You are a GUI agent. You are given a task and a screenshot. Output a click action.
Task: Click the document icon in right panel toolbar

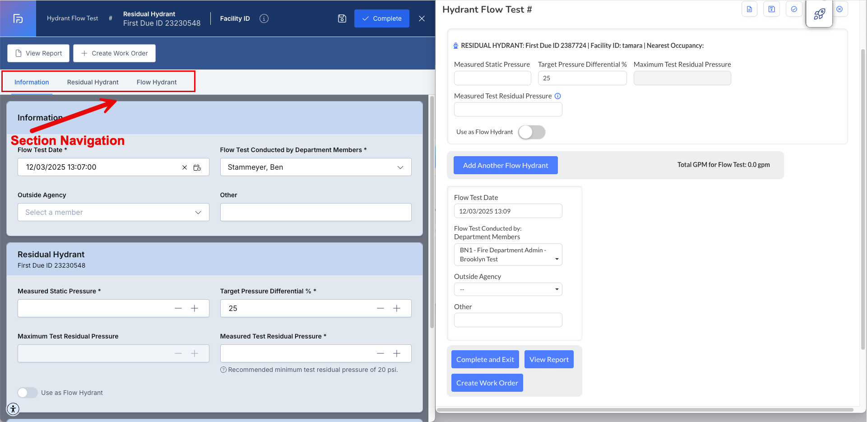point(749,9)
